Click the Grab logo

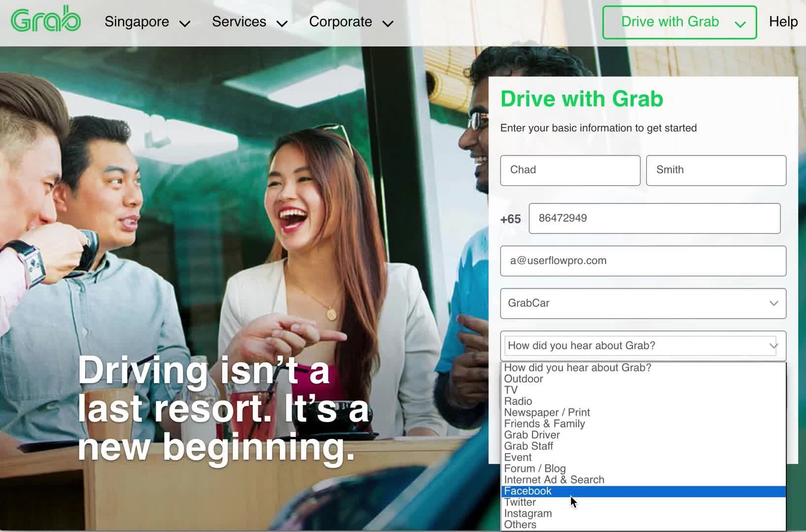[46, 21]
